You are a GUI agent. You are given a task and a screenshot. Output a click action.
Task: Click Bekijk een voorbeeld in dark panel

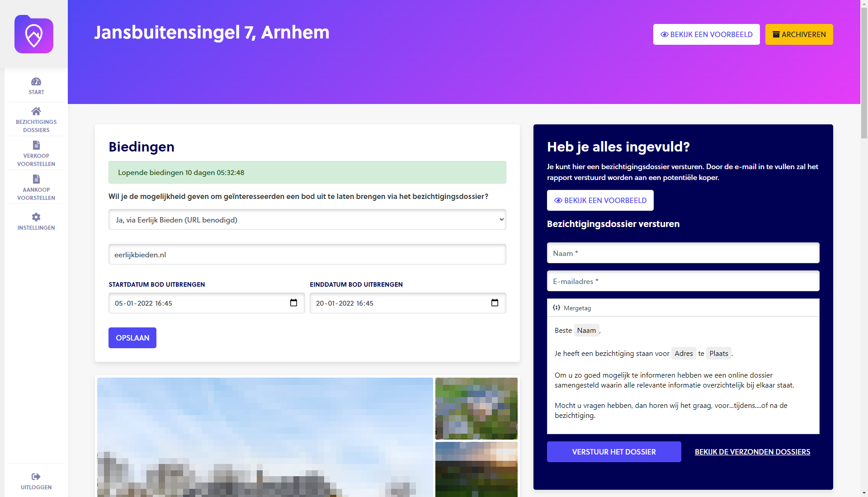pyautogui.click(x=600, y=200)
